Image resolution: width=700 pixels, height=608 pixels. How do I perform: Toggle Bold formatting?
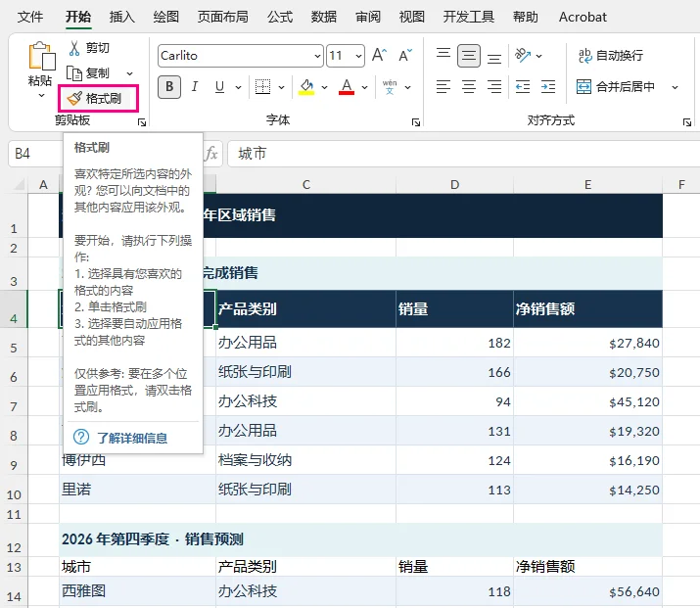pos(169,86)
